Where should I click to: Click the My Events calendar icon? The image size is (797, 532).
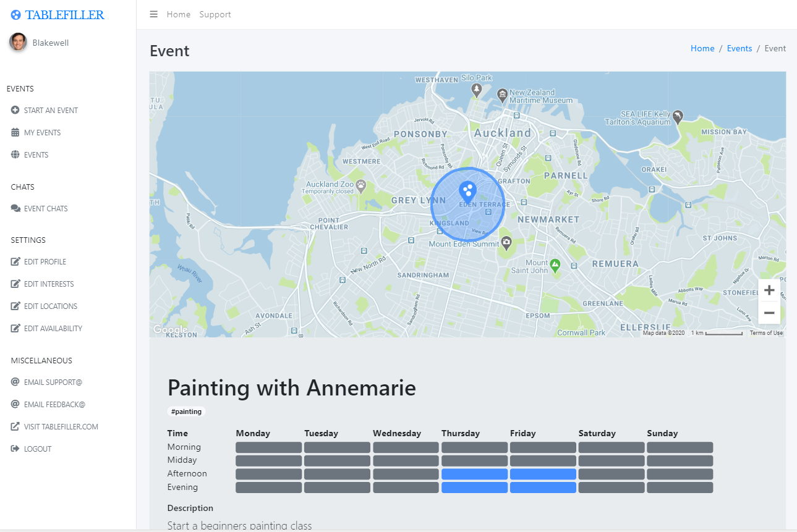[x=15, y=132]
